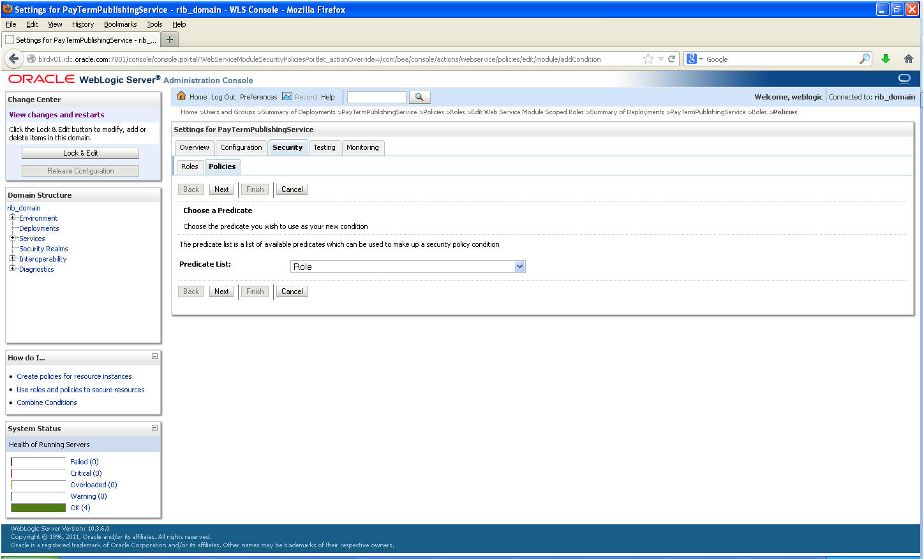Click the console search text field
The height and width of the screenshot is (560, 924).
376,97
